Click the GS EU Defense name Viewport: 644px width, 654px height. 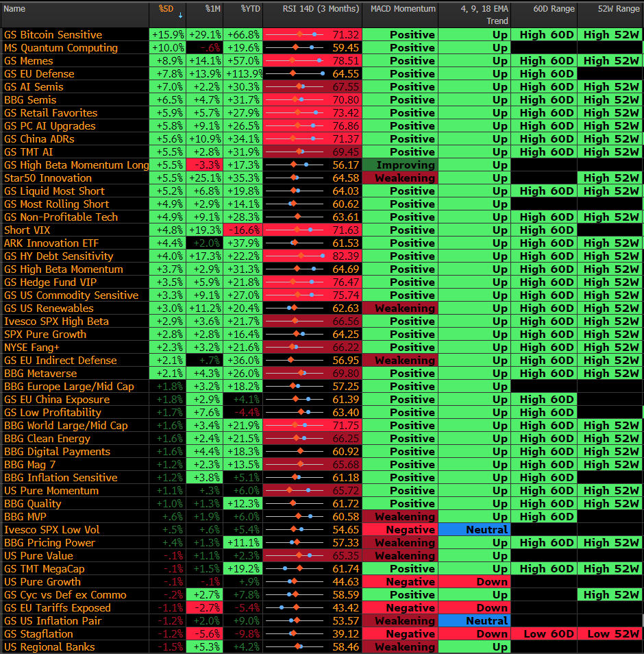coord(39,74)
